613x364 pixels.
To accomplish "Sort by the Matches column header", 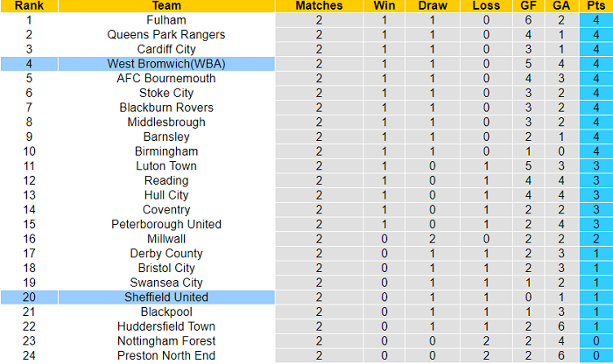I will [319, 5].
